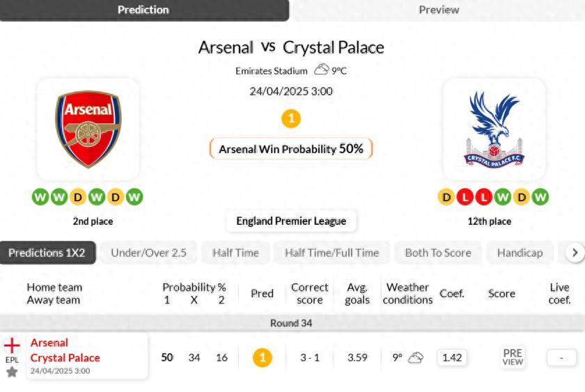
Task: Click the England Premier League button
Action: (x=291, y=221)
